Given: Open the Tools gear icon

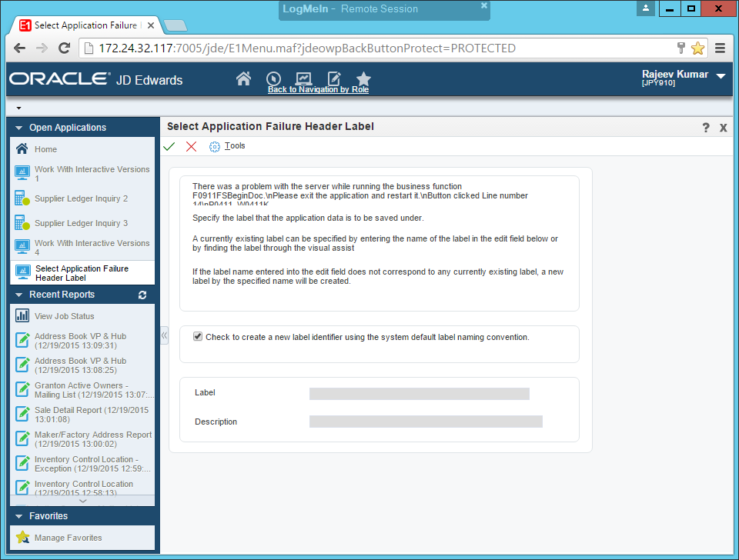Looking at the screenshot, I should pyautogui.click(x=215, y=145).
